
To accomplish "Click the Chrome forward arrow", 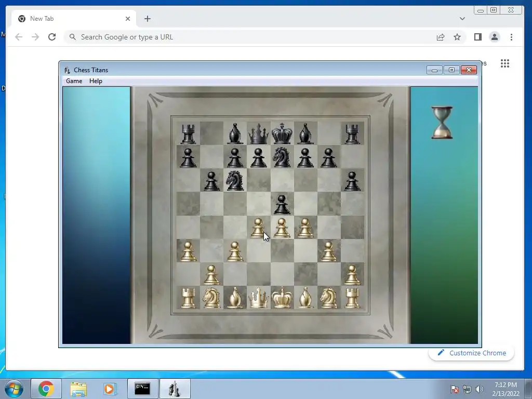I will 35,37.
